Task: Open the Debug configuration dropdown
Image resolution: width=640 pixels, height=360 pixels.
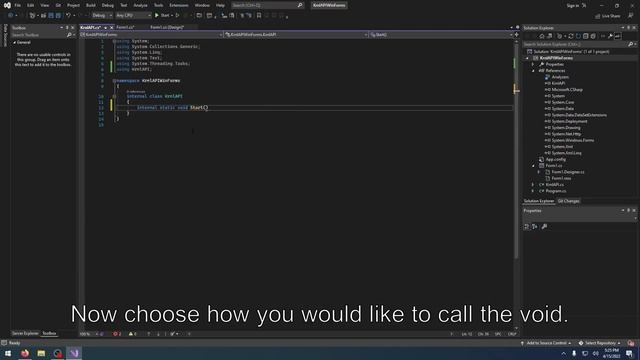Action: pos(102,16)
